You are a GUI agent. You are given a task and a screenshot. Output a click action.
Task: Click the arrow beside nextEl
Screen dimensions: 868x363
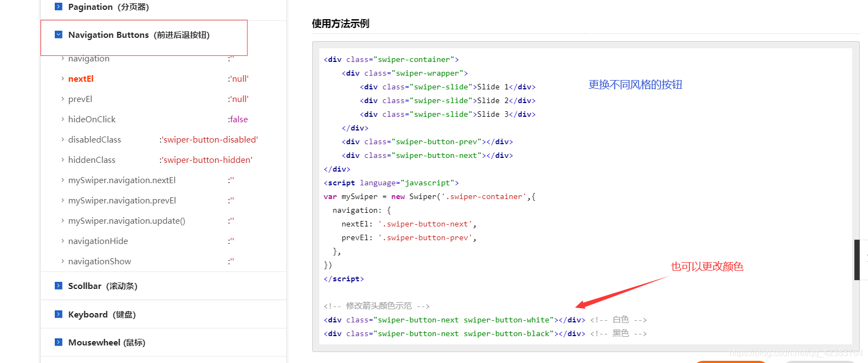coord(62,78)
